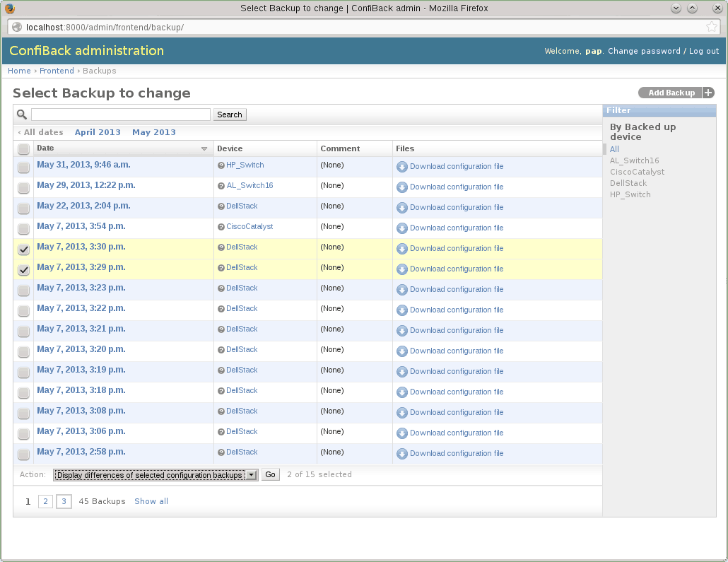Click download icon for 3:30 p.m. backup

pos(402,249)
